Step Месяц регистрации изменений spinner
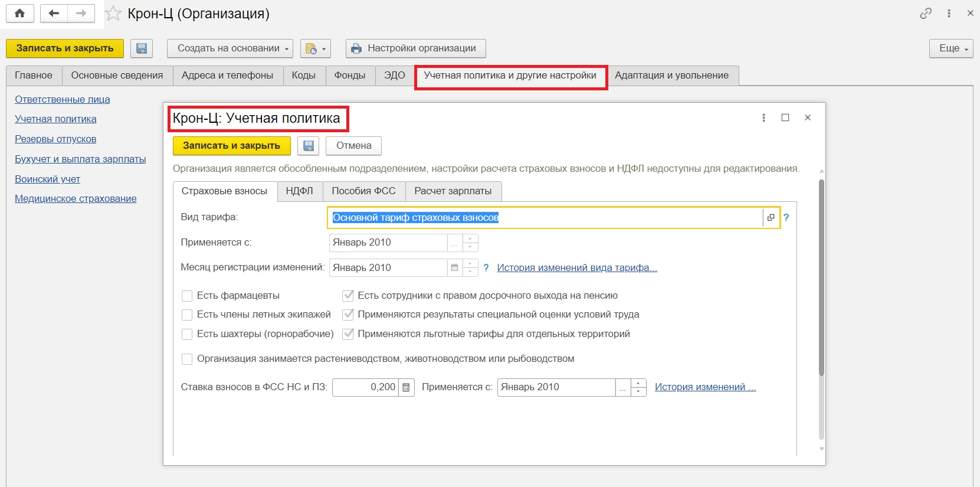 coord(470,268)
